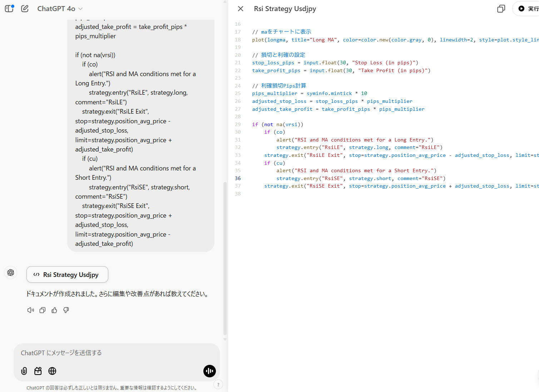The height and width of the screenshot is (392, 539).
Task: Click the '// maをチャートに表示' comment
Action: pos(282,32)
